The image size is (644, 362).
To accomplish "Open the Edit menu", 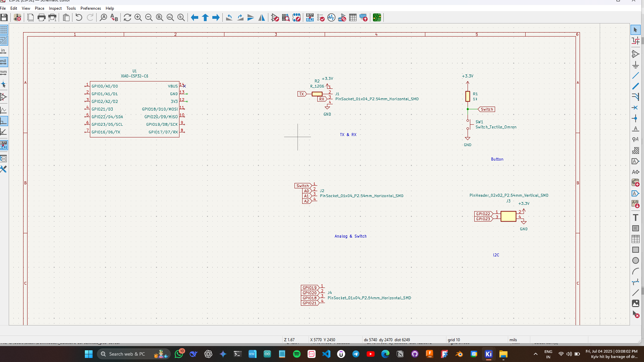I will (14, 8).
